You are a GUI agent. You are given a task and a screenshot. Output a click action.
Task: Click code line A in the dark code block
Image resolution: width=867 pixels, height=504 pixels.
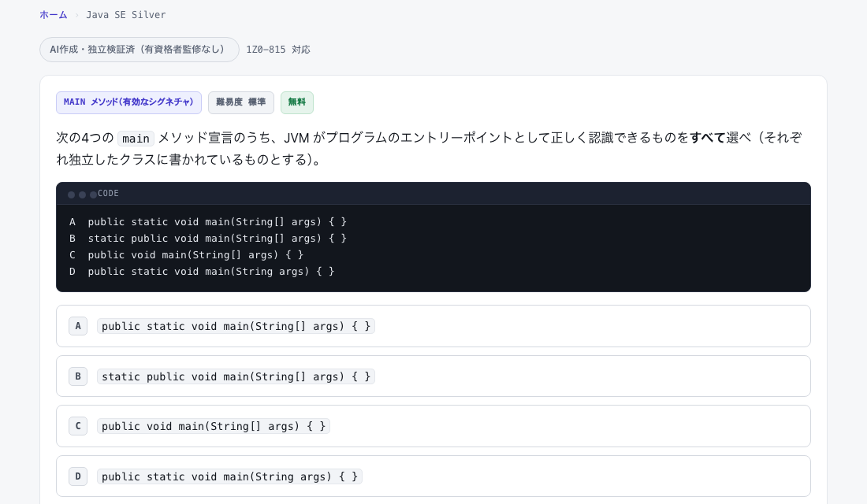[208, 221]
